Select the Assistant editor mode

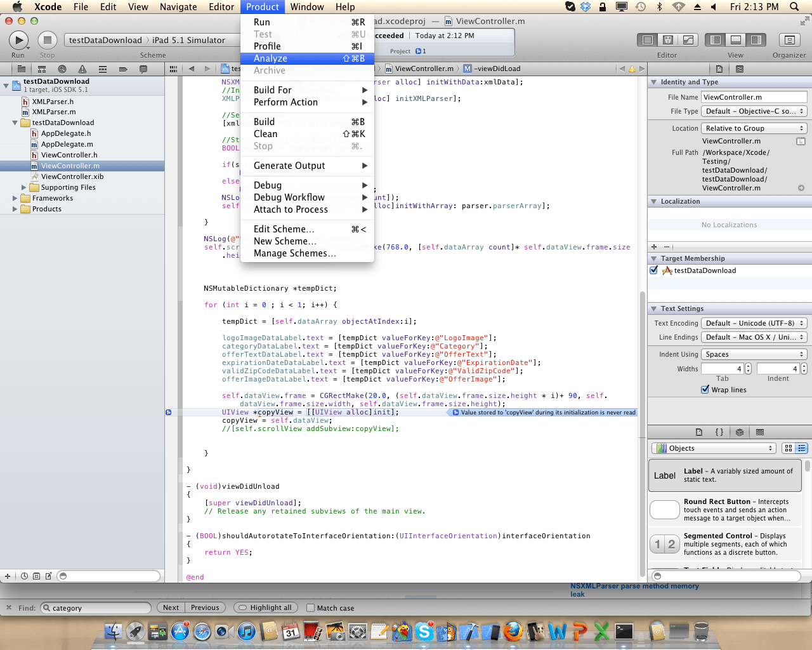pyautogui.click(x=668, y=40)
